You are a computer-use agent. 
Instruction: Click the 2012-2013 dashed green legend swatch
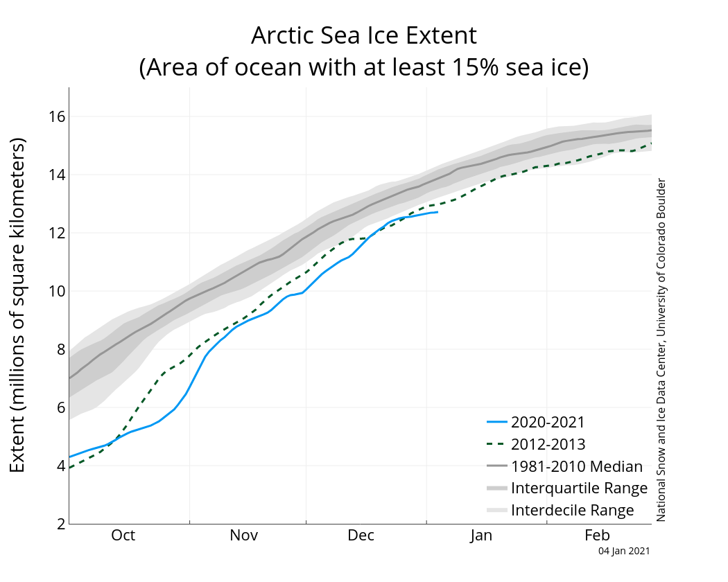pyautogui.click(x=496, y=444)
